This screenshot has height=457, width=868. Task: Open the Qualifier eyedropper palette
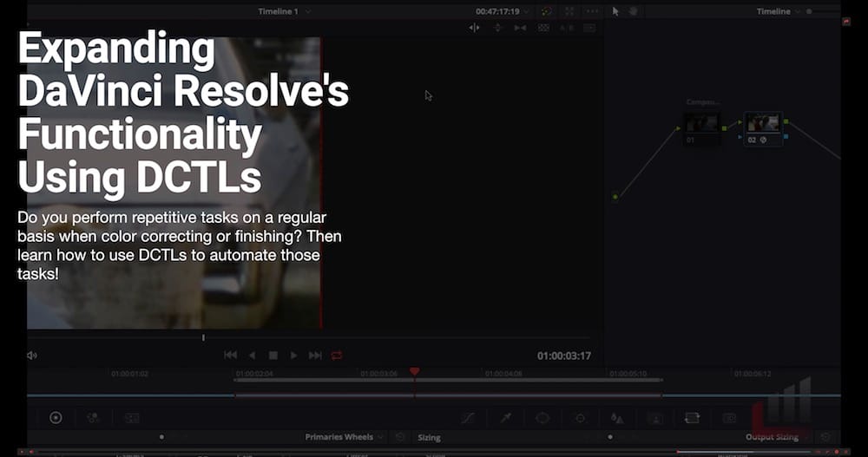click(x=505, y=418)
